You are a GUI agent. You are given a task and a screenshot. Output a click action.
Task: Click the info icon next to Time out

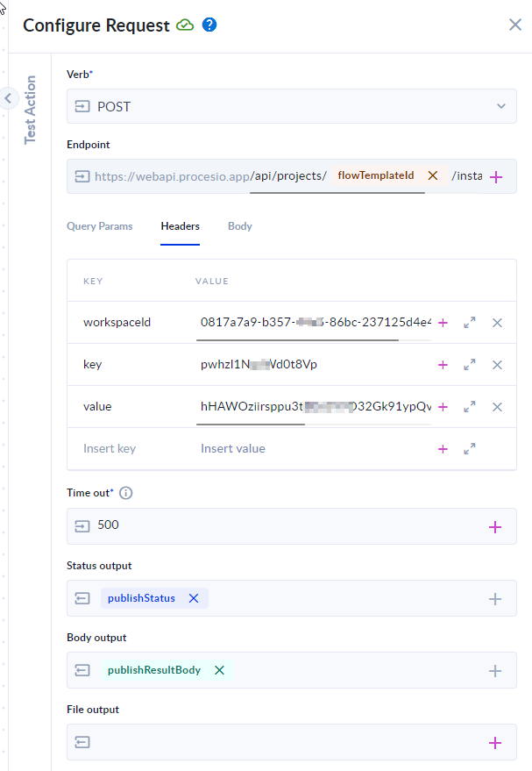pos(125,492)
